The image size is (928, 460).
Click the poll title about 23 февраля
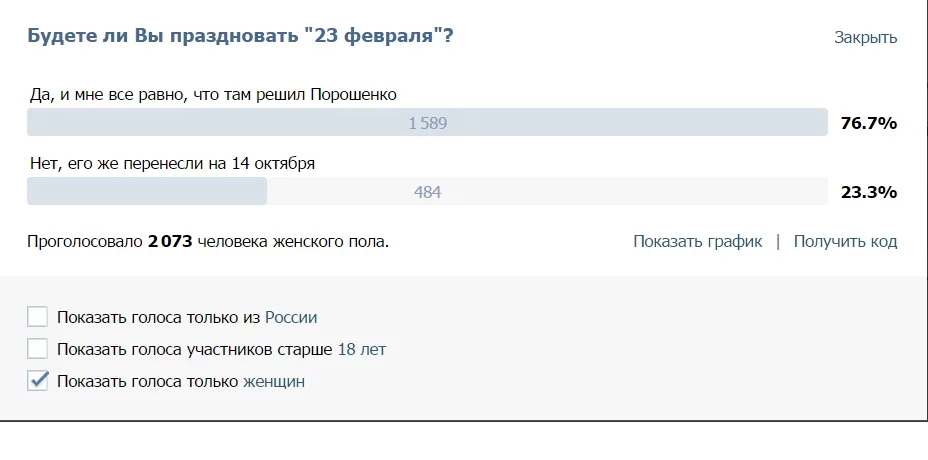(x=241, y=36)
